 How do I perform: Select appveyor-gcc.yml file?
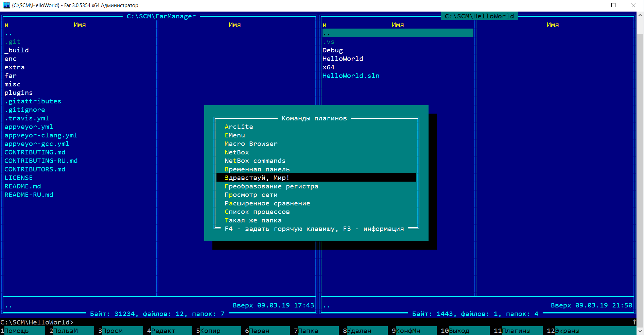[x=37, y=144]
